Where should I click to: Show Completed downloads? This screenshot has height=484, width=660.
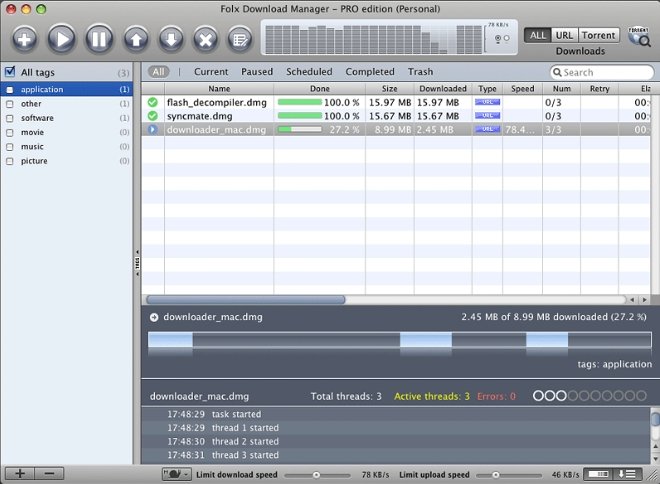pos(370,72)
